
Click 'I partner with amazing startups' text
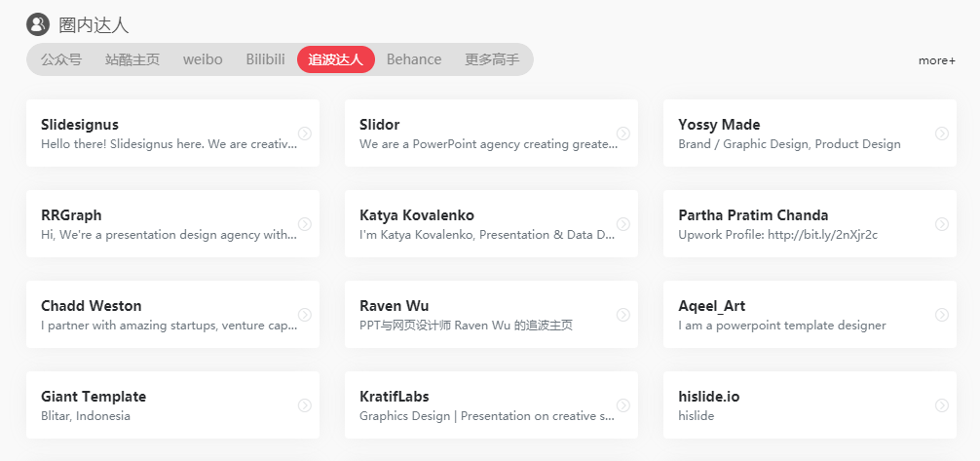[169, 326]
